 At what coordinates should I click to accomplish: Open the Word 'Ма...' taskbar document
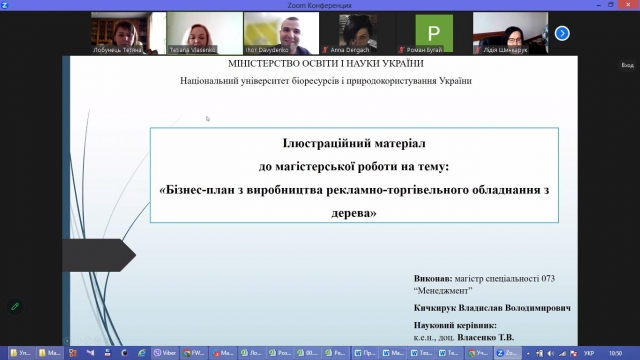point(393,353)
